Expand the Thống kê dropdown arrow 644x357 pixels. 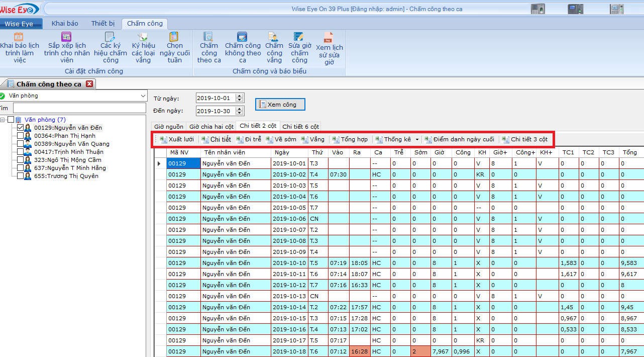coord(417,140)
